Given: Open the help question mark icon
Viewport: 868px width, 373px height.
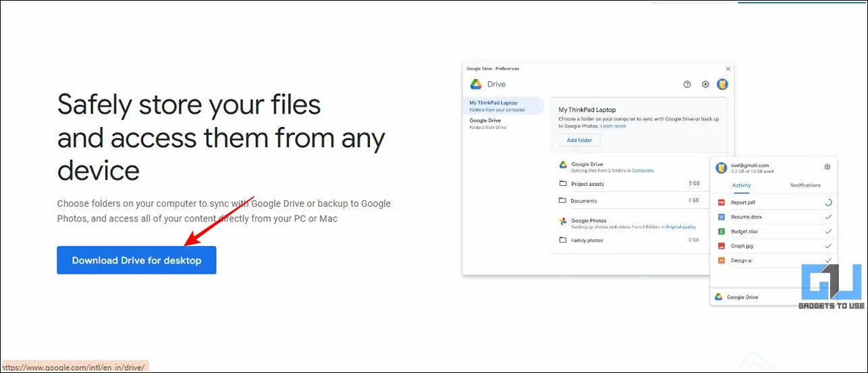Looking at the screenshot, I should tap(687, 84).
